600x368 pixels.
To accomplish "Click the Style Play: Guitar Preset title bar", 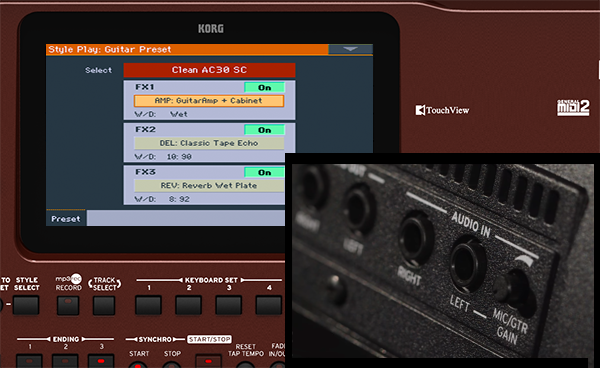I will [x=187, y=49].
